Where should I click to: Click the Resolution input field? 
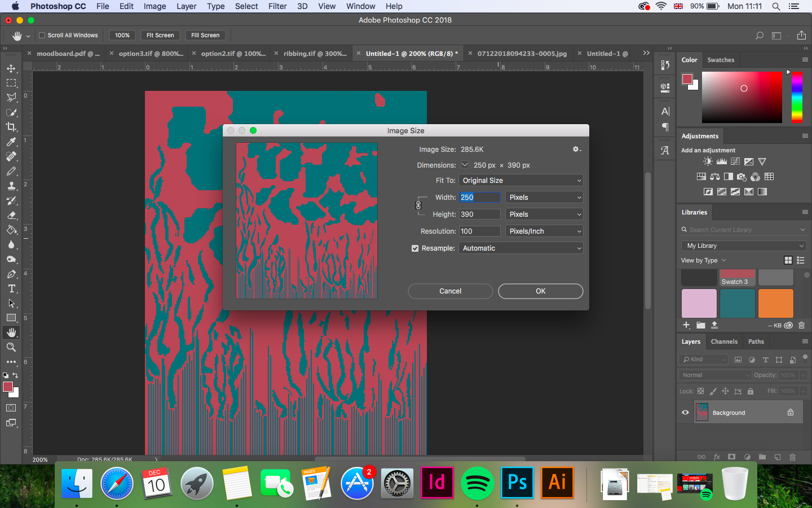[479, 231]
